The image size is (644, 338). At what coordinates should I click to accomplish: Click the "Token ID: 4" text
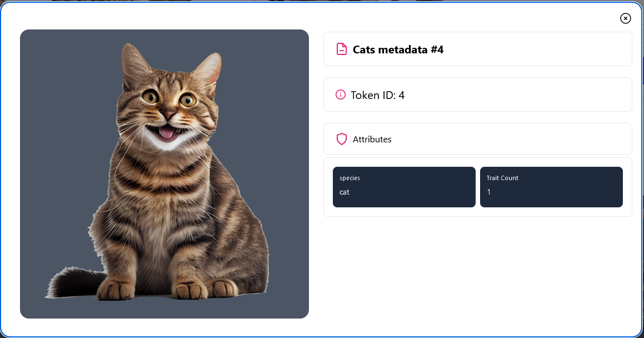[x=377, y=95]
